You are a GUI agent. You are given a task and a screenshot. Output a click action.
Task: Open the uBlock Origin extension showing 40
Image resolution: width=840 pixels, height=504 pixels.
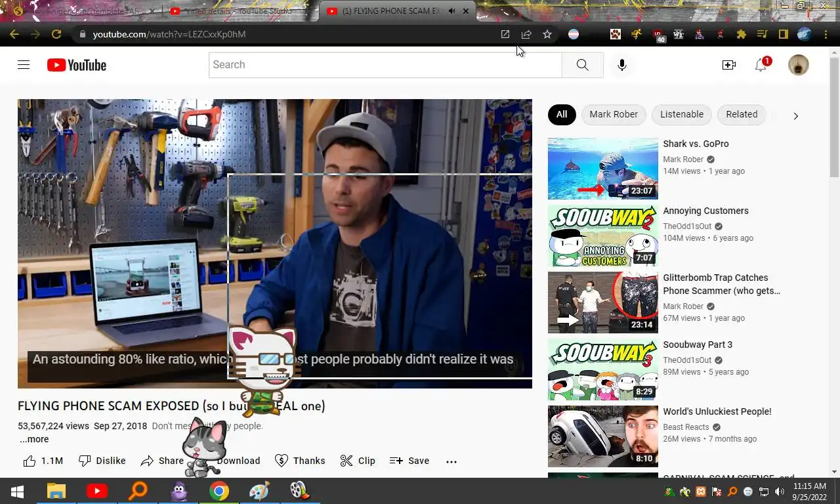click(x=658, y=35)
